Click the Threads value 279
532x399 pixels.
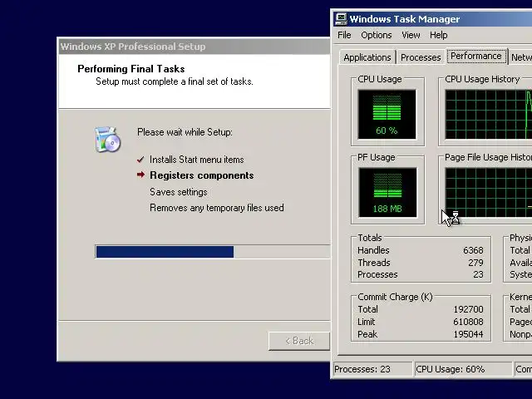(475, 263)
